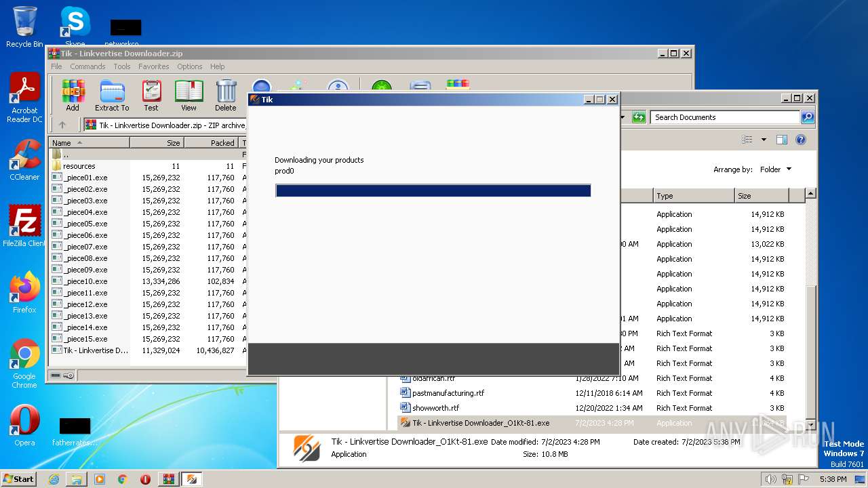Change the view icon in Explorer
The width and height of the screenshot is (868, 488).
[x=747, y=140]
